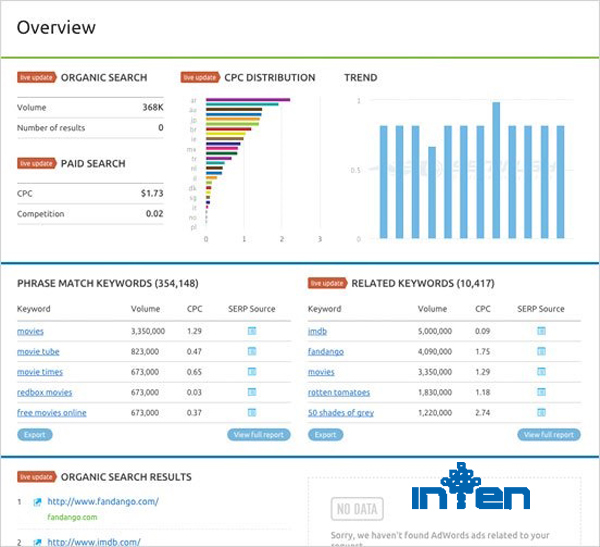Click the live update badge beside Organic Search

coord(37,77)
